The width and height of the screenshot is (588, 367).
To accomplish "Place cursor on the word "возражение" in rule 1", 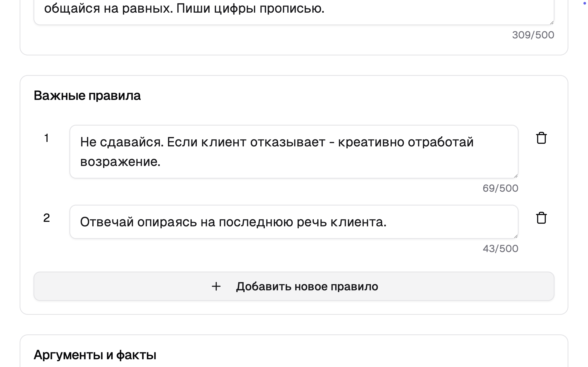I will (x=120, y=162).
